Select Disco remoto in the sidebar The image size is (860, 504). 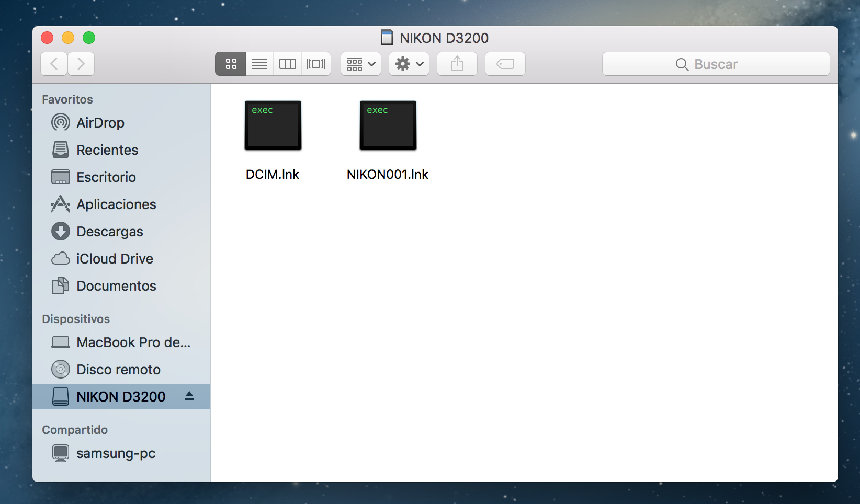pyautogui.click(x=118, y=370)
